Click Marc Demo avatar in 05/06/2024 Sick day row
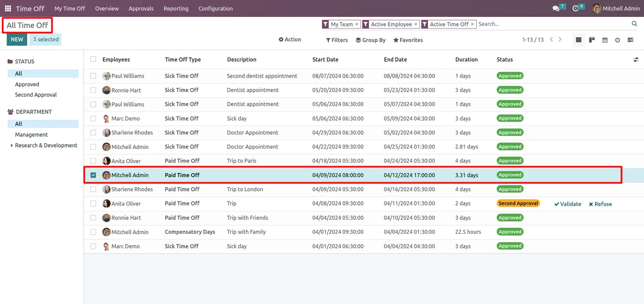Screen dimensions: 644x304 106,118
